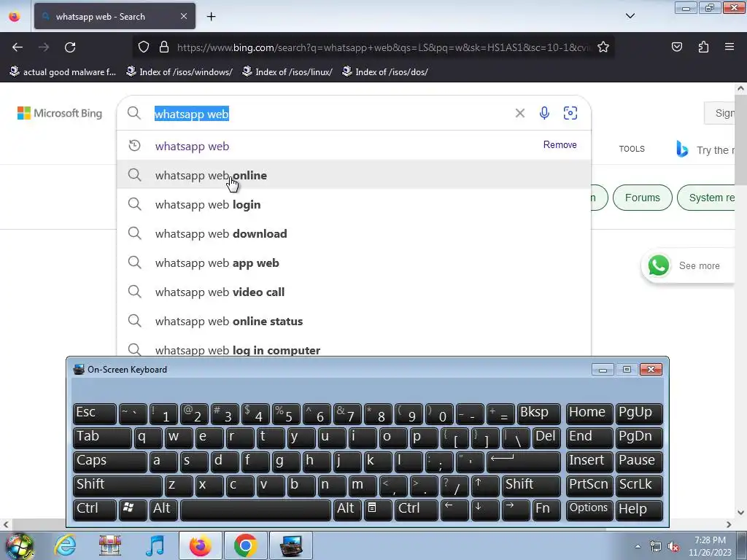
Task: Open bookmark Index of /isos/linux/
Action: tap(287, 72)
